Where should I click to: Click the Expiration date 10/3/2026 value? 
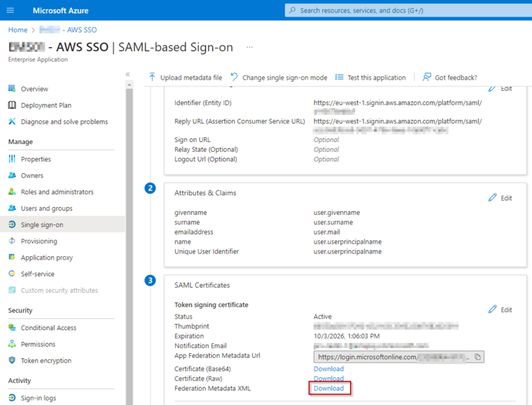(x=346, y=336)
